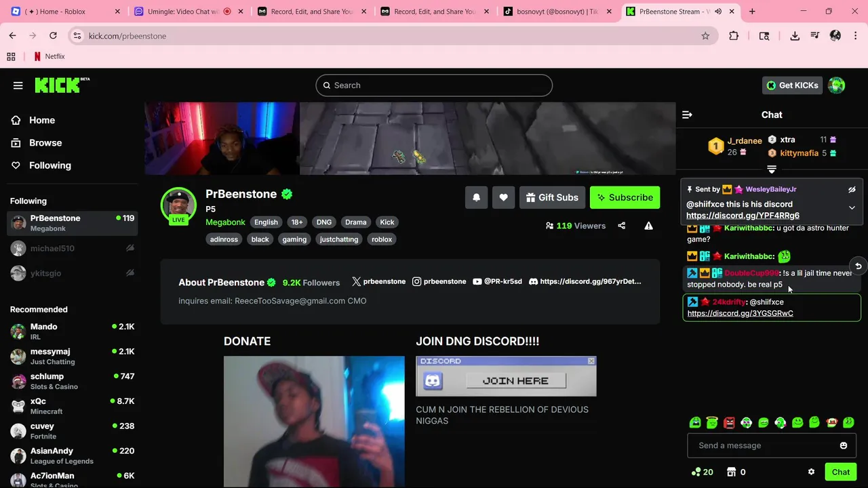This screenshot has width=868, height=488.
Task: Click PrBeenstone's LIVE avatar
Action: point(178,205)
